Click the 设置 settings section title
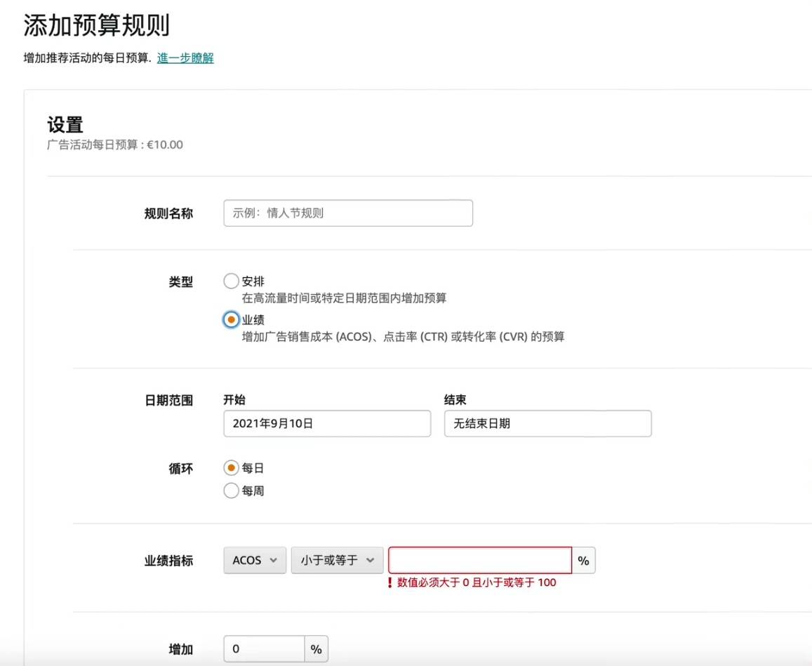This screenshot has height=666, width=812. pos(65,124)
